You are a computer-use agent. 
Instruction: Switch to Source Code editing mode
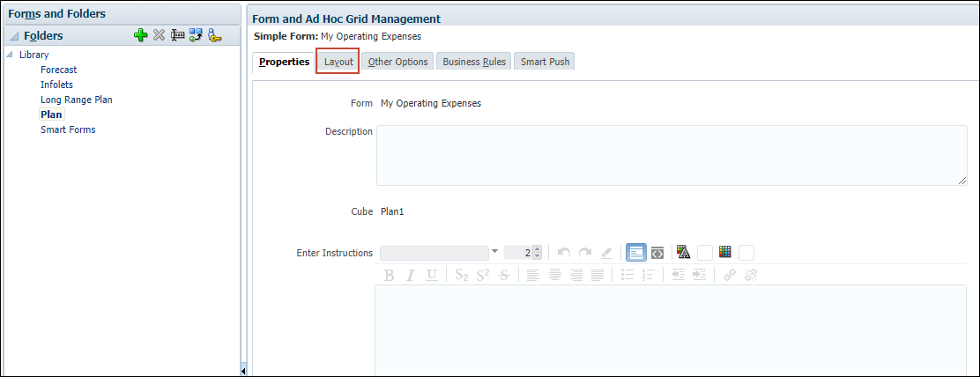pos(657,253)
